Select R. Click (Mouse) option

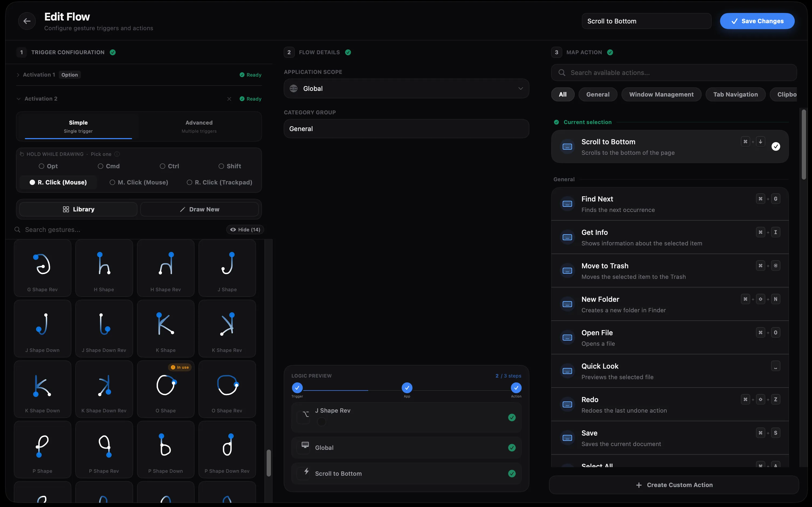(58, 182)
